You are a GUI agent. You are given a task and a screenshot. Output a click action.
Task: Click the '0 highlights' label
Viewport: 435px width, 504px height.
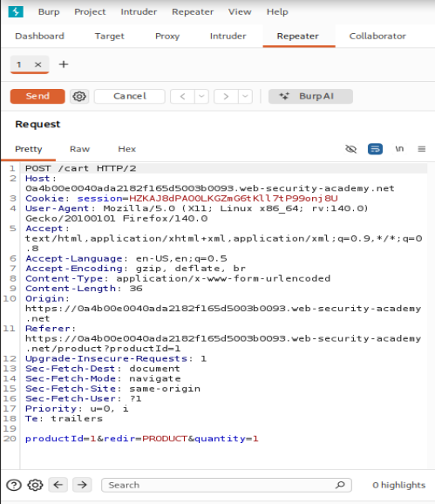(x=399, y=485)
